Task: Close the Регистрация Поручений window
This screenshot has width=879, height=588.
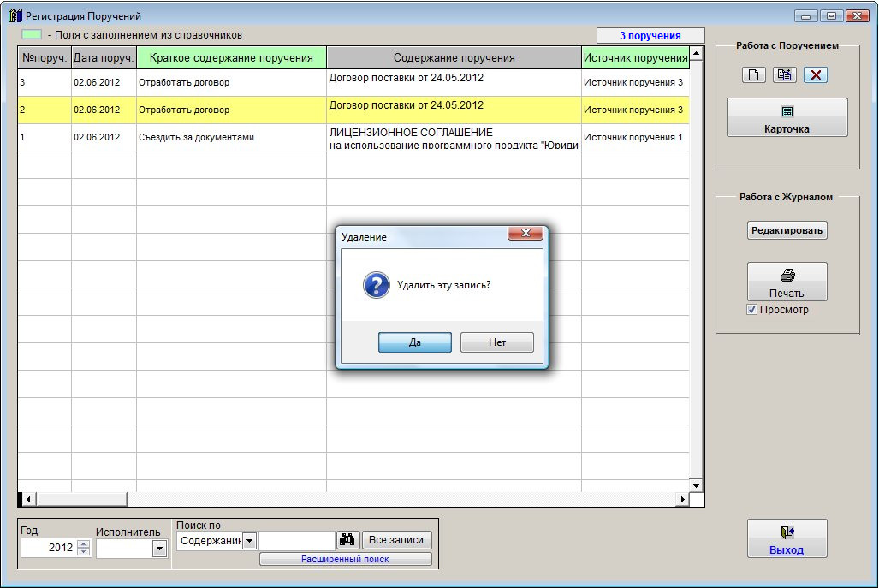Action: tap(858, 15)
